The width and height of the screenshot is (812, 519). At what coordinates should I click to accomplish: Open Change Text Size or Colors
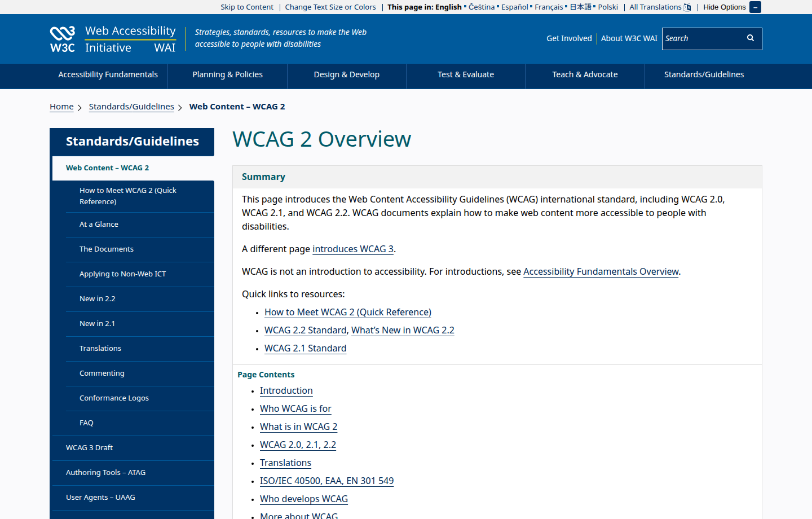pos(330,7)
